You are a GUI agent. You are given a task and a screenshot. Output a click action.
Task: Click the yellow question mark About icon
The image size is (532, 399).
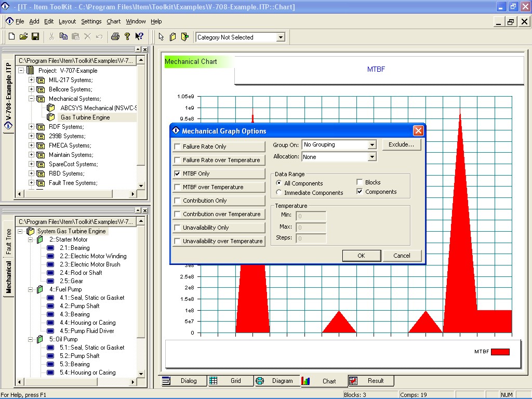[x=127, y=36]
